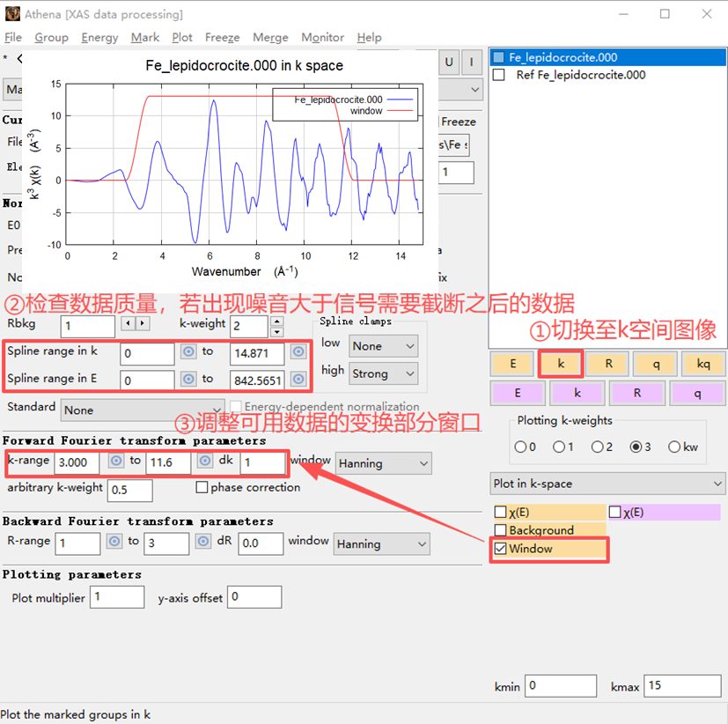
Task: Click pluck icon beside k-range maximum 11.6
Action: point(205,461)
